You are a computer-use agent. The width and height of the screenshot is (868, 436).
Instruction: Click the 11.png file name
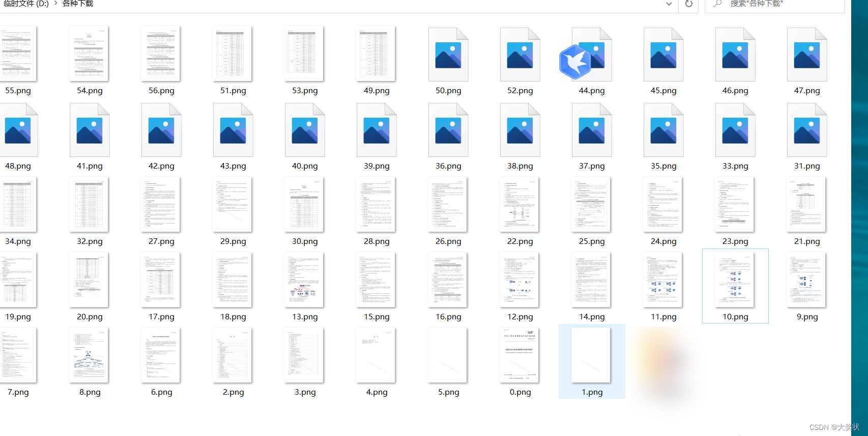(x=663, y=317)
